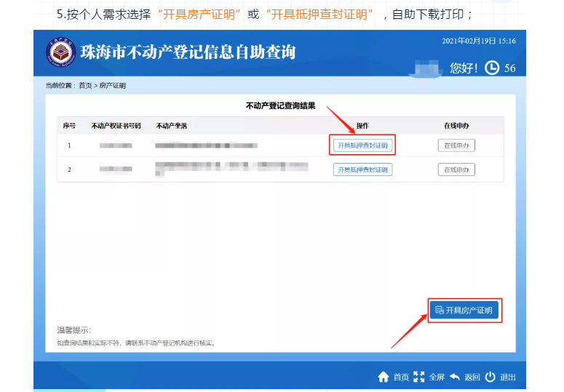The width and height of the screenshot is (564, 392).
Task: Go back using the 返回 arrow icon
Action: [455, 377]
